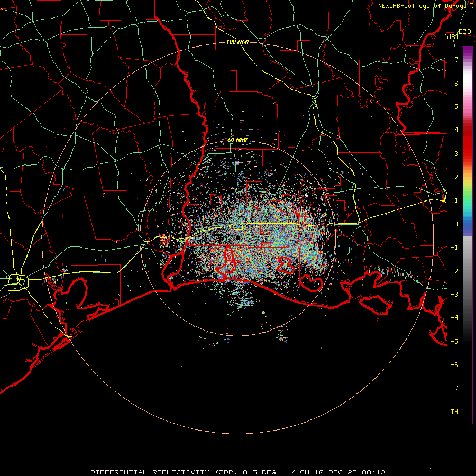Viewport: 476px width, 476px height.
Task: Click the yellow Houston beltway loop on the map
Action: point(18,282)
